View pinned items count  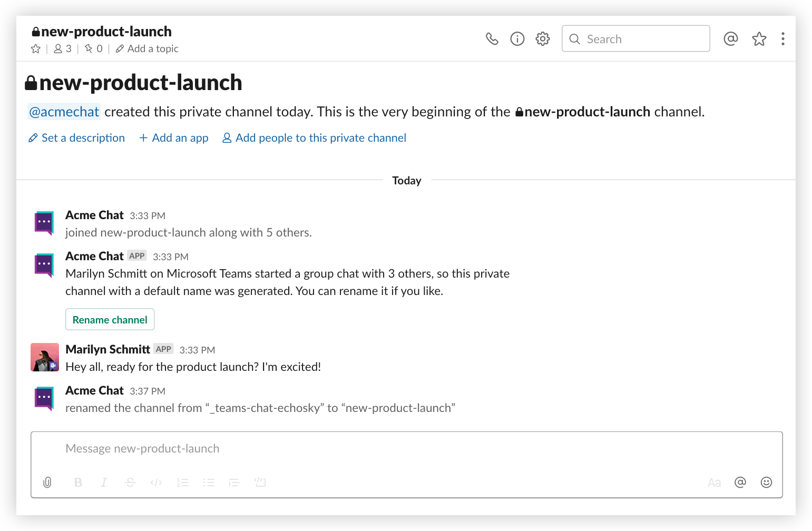[94, 49]
